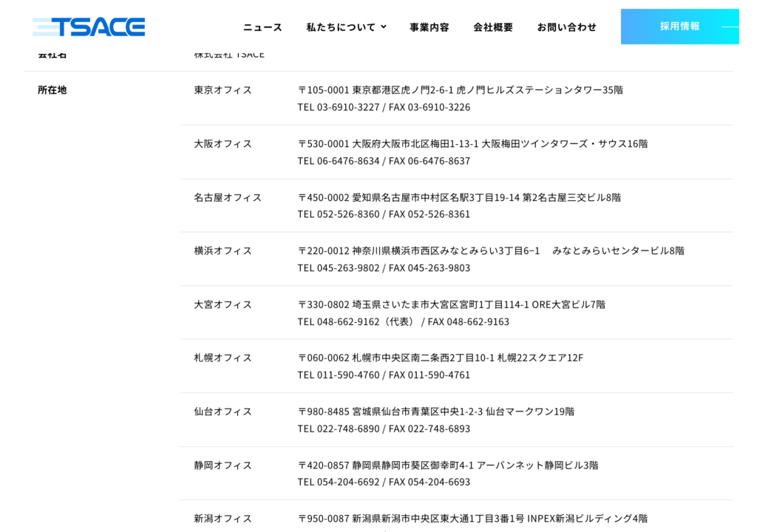Select the 大阪オフィス label

[x=223, y=144]
